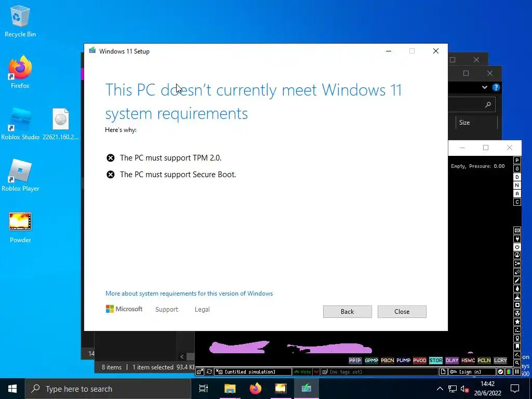Click the untitled simulation save button
Screen dimensions: 532x399
[253, 372]
